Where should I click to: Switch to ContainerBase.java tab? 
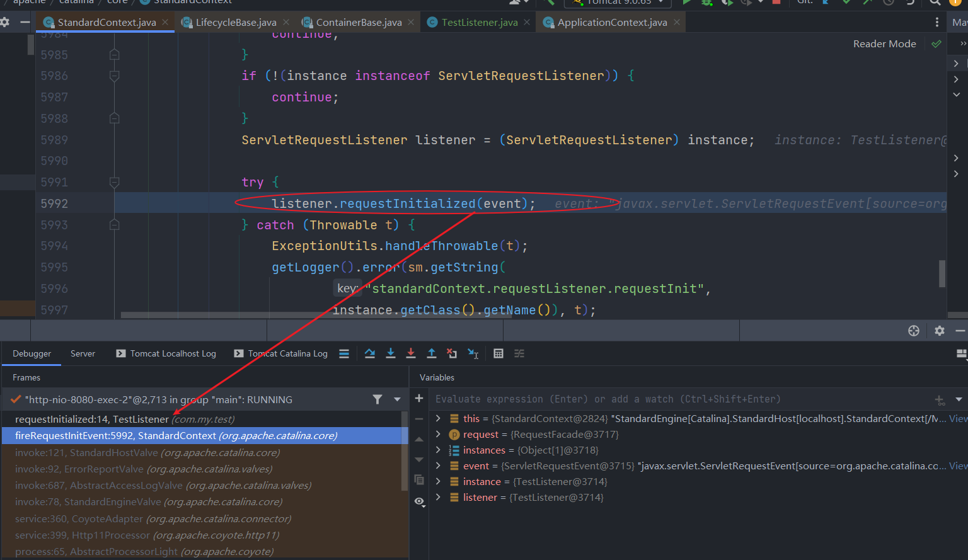pos(359,22)
